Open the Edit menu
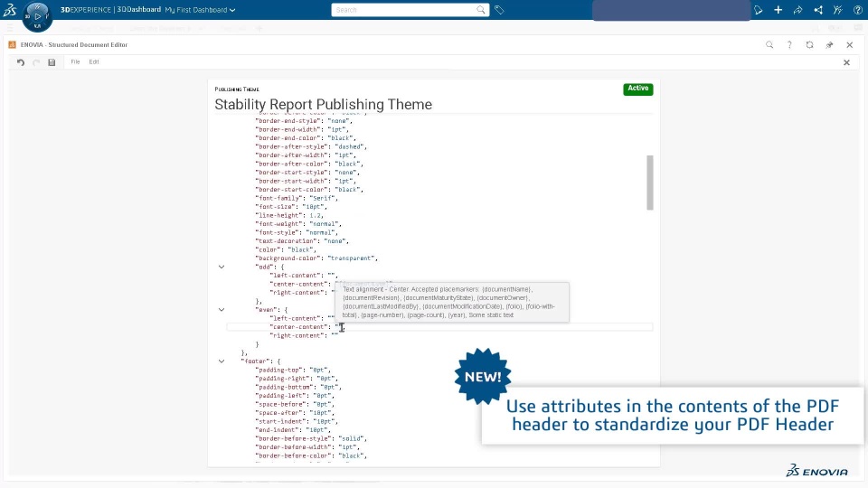 pos(94,62)
